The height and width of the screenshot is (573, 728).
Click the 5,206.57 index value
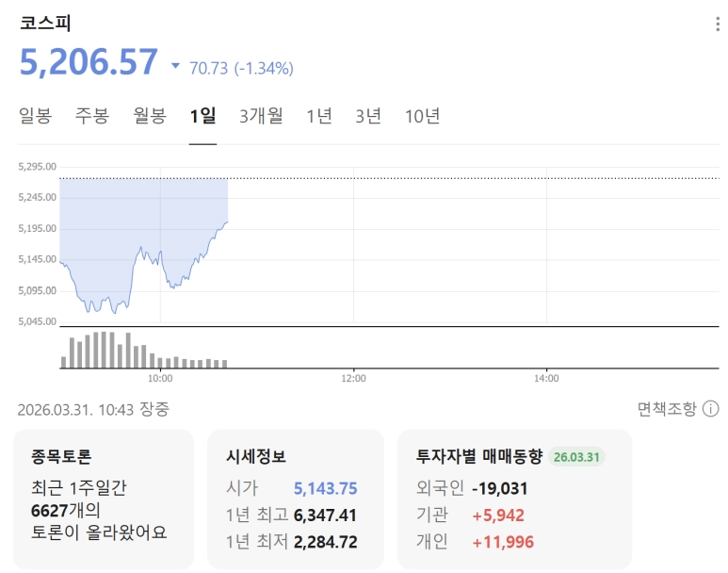pos(89,61)
